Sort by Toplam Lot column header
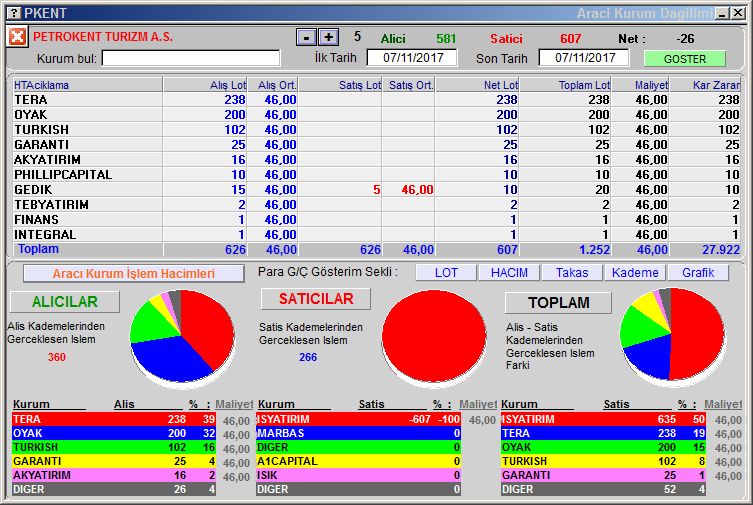The width and height of the screenshot is (753, 505). (x=566, y=85)
